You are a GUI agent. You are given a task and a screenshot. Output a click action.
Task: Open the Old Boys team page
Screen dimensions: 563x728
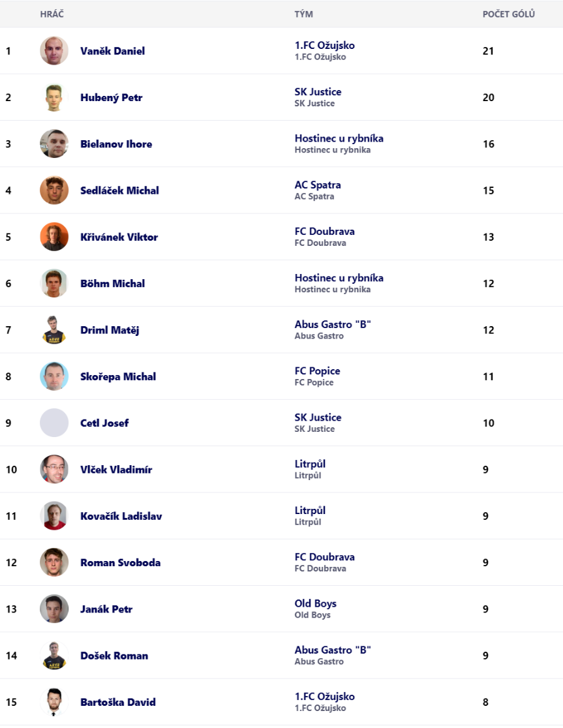click(x=315, y=604)
